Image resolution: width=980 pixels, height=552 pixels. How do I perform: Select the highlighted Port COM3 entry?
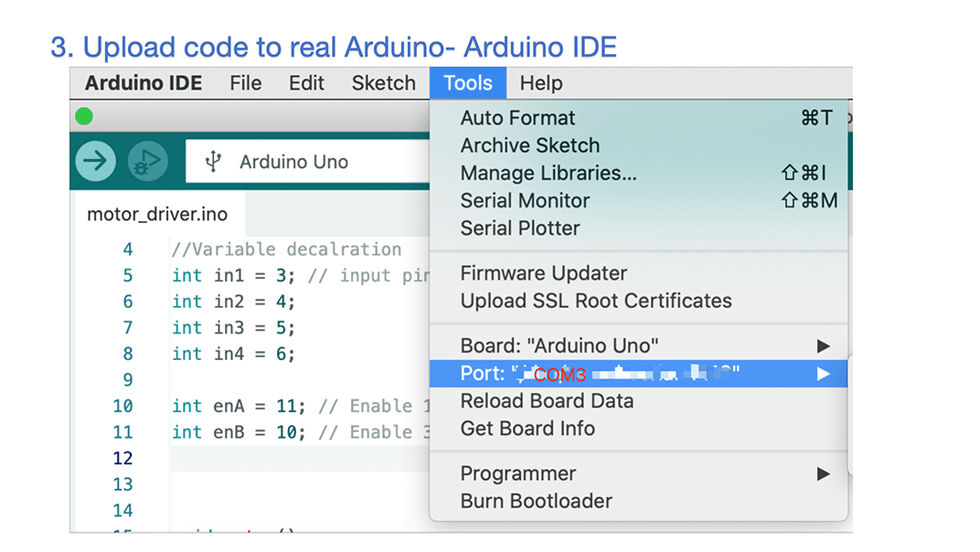pos(639,374)
